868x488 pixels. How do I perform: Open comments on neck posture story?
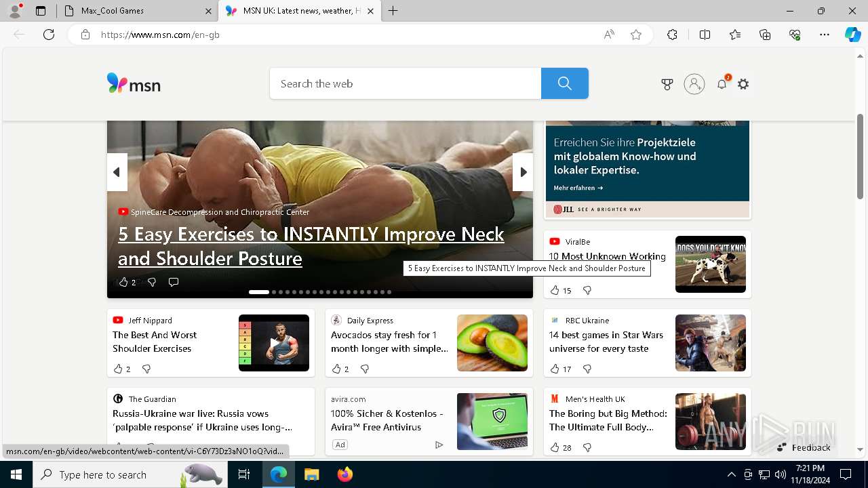(x=174, y=282)
